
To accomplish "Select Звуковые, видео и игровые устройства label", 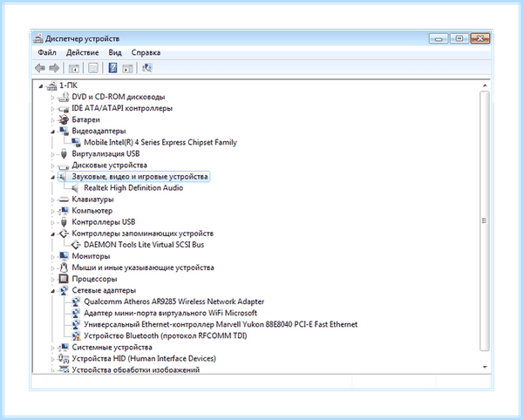I will [x=139, y=177].
